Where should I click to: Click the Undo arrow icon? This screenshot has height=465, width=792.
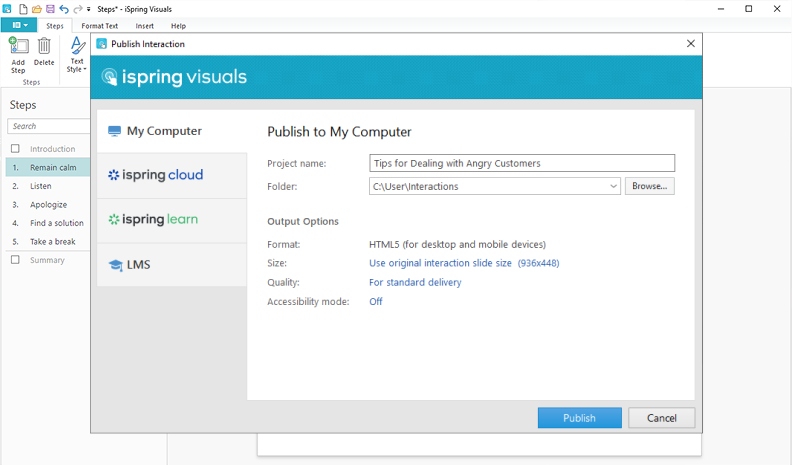point(64,8)
